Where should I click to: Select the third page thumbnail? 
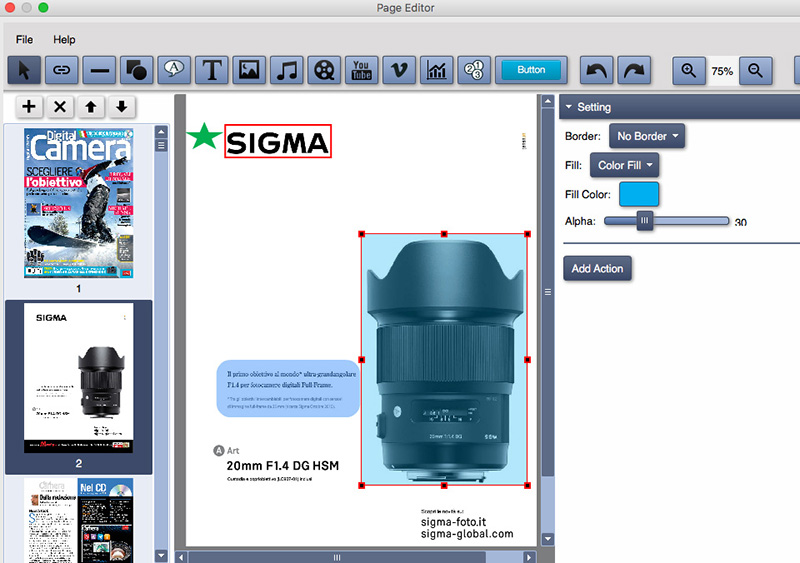79,520
